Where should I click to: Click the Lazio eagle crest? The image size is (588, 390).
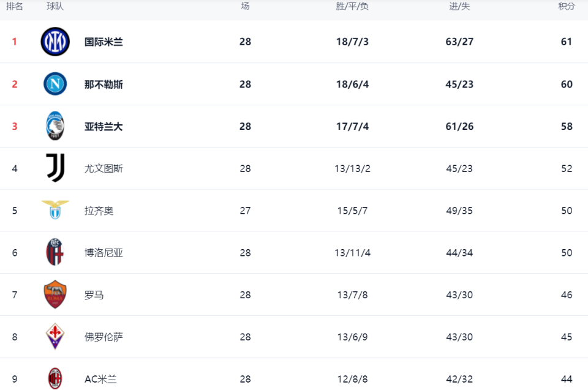pos(55,210)
